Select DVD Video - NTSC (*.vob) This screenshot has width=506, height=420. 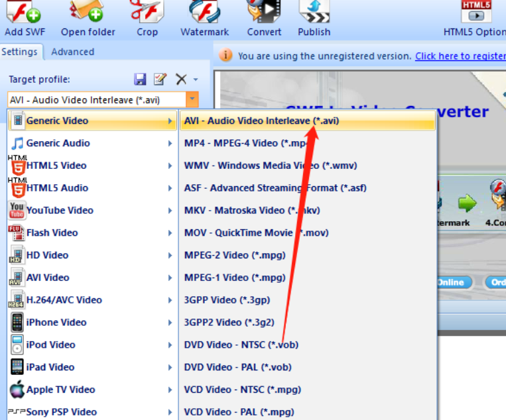(x=308, y=345)
